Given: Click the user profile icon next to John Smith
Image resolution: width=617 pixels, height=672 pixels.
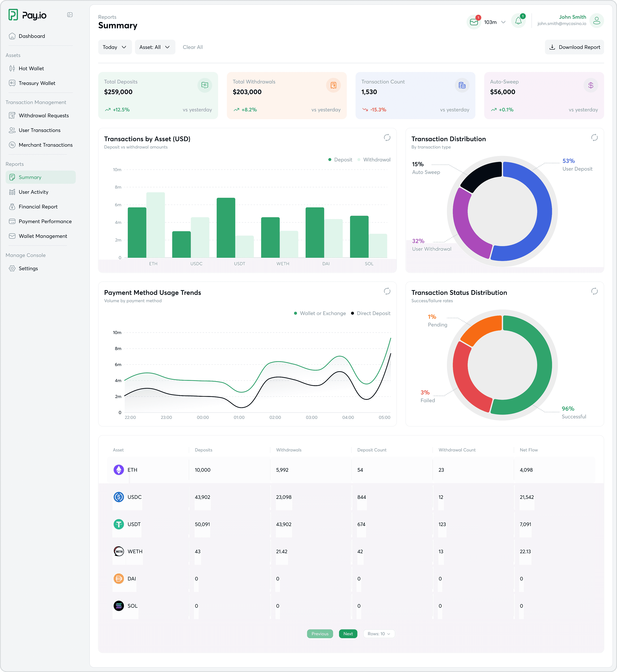Looking at the screenshot, I should [597, 21].
